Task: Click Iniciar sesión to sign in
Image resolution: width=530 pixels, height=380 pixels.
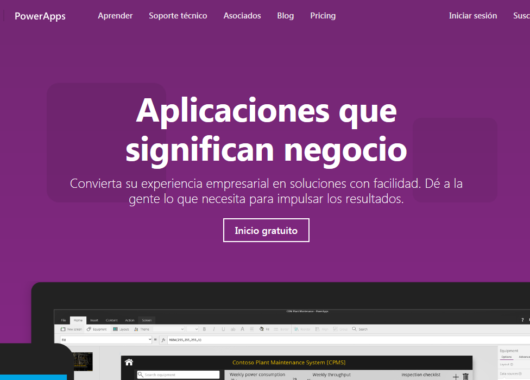Action: (473, 16)
